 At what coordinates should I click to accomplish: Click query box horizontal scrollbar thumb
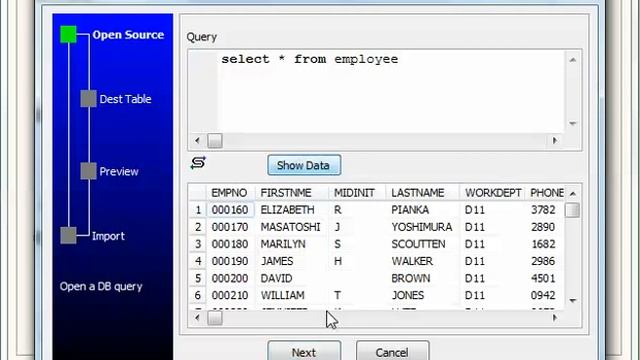point(215,141)
